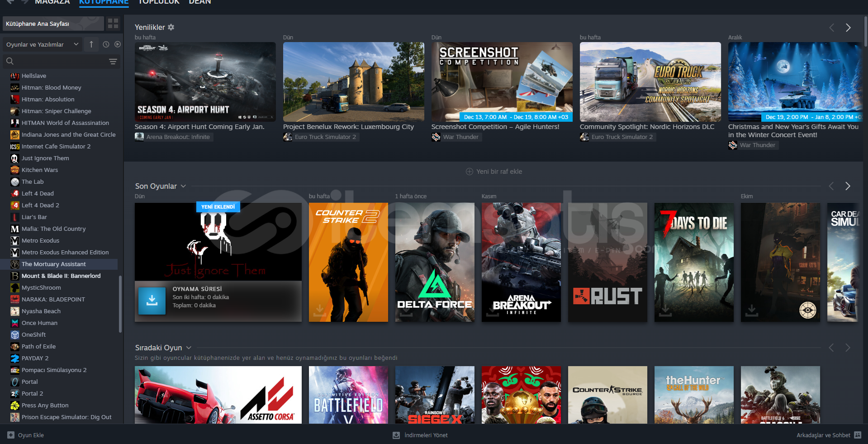This screenshot has width=868, height=444.
Task: Click the library search magnifier icon
Action: (10, 61)
